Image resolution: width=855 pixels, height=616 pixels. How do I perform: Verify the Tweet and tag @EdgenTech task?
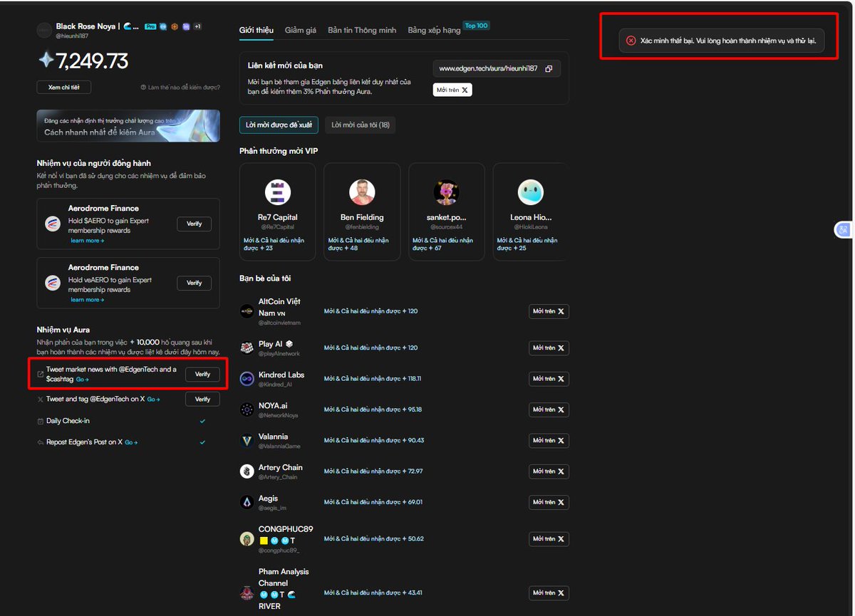[203, 400]
